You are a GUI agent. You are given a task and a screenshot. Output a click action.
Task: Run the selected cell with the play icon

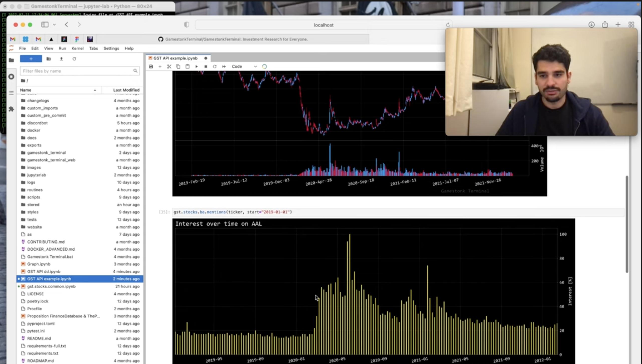(196, 66)
